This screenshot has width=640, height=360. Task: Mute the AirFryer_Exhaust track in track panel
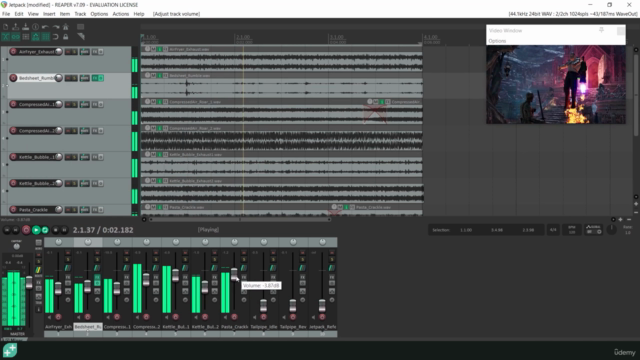(68, 52)
